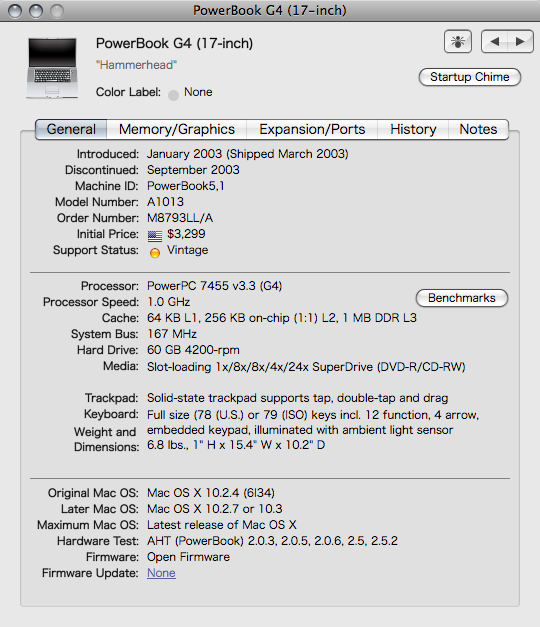Image resolution: width=540 pixels, height=627 pixels.
Task: Click the spider icon button
Action: [458, 41]
